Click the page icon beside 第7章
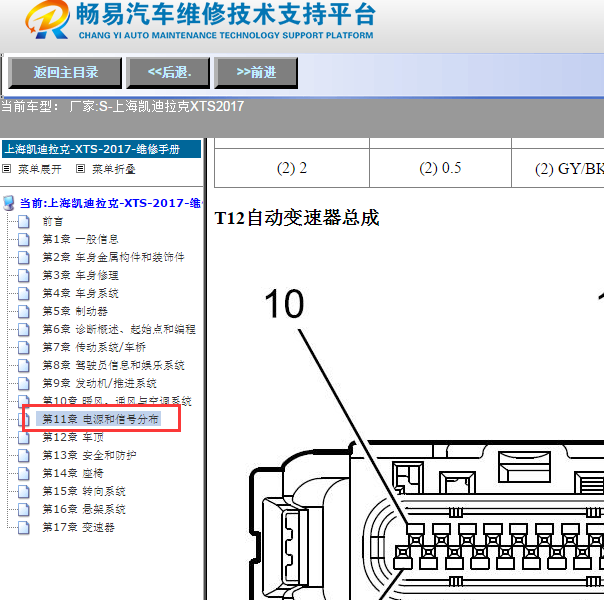Screen dimensions: 604x600 [x=23, y=347]
